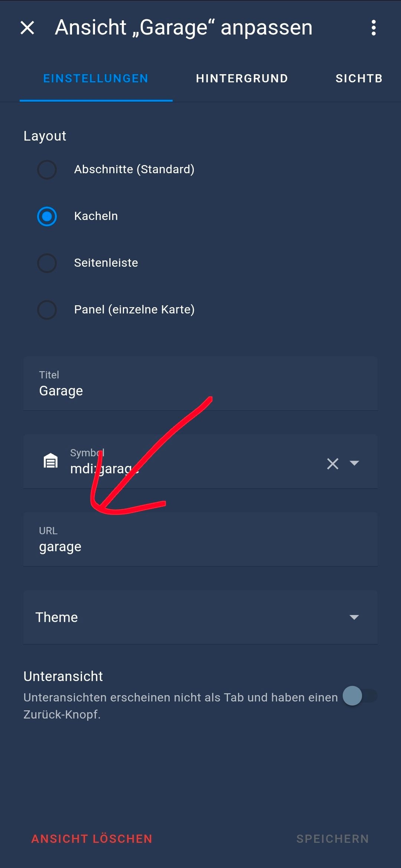Choose the Seitenleiste layout

[47, 263]
